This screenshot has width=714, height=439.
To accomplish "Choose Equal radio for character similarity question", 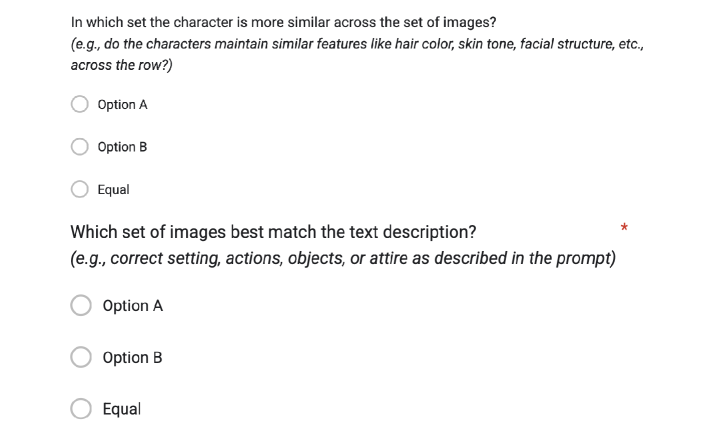I will (80, 189).
